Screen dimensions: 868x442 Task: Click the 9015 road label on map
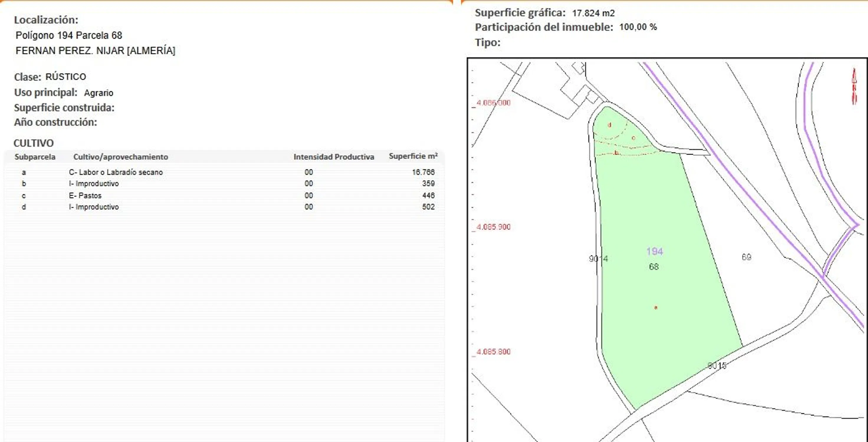[x=717, y=366]
